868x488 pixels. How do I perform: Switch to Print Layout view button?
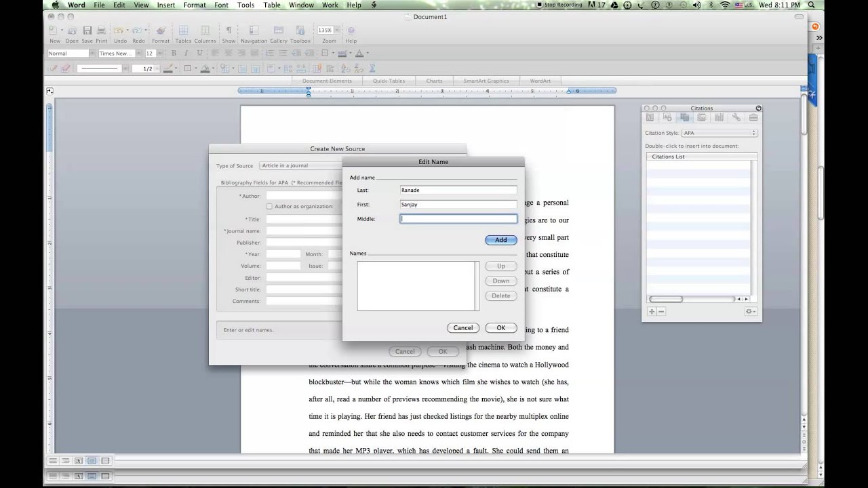click(x=92, y=461)
